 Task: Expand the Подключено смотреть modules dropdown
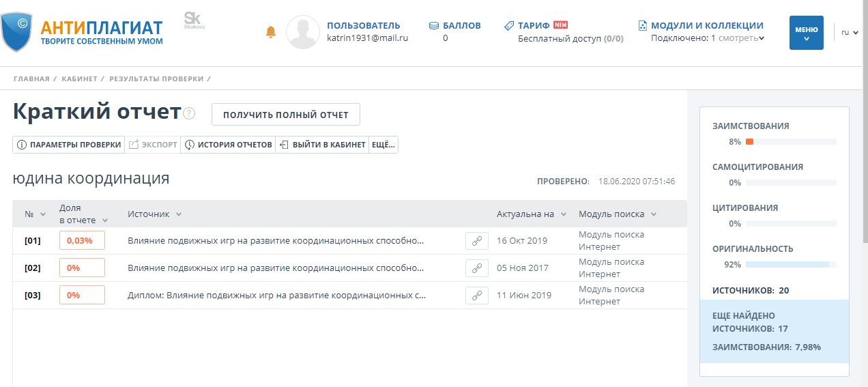click(738, 38)
